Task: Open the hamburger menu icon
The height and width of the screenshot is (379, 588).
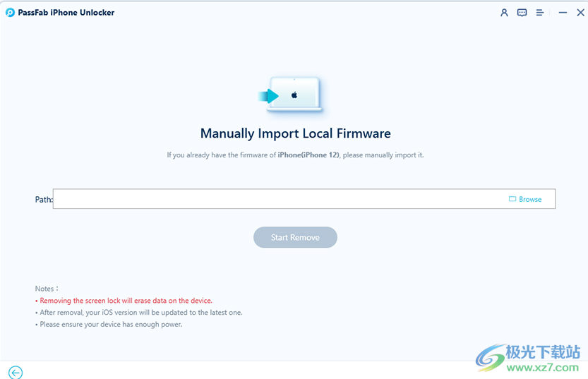Action: (539, 13)
